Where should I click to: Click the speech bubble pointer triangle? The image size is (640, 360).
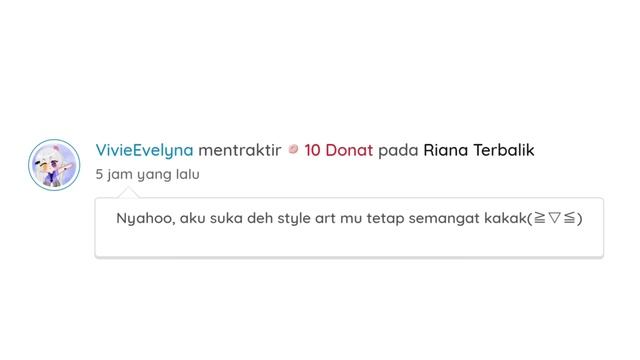[x=128, y=193]
